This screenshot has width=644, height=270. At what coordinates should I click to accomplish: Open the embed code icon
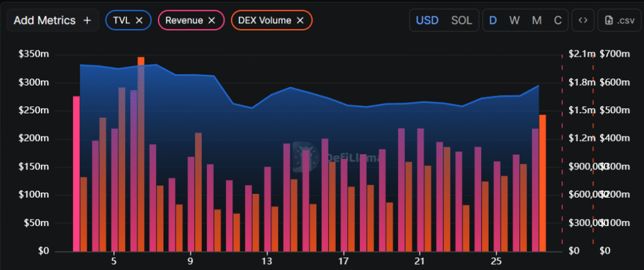coord(583,20)
